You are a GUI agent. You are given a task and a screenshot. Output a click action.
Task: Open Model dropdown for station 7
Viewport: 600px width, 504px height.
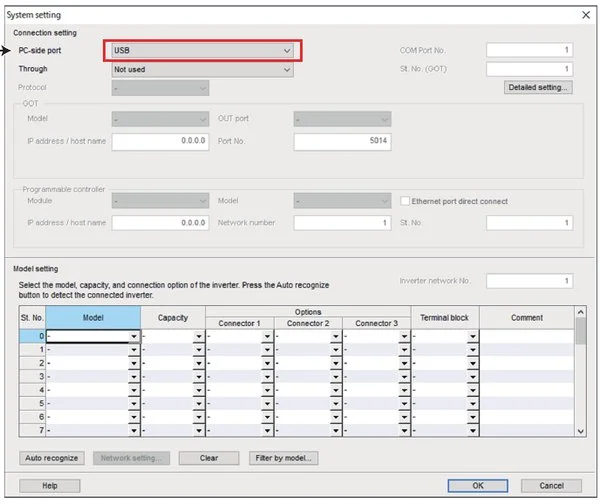pos(134,430)
